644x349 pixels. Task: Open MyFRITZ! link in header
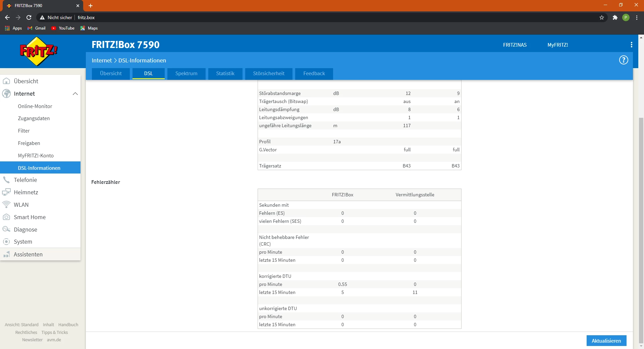[x=558, y=45]
